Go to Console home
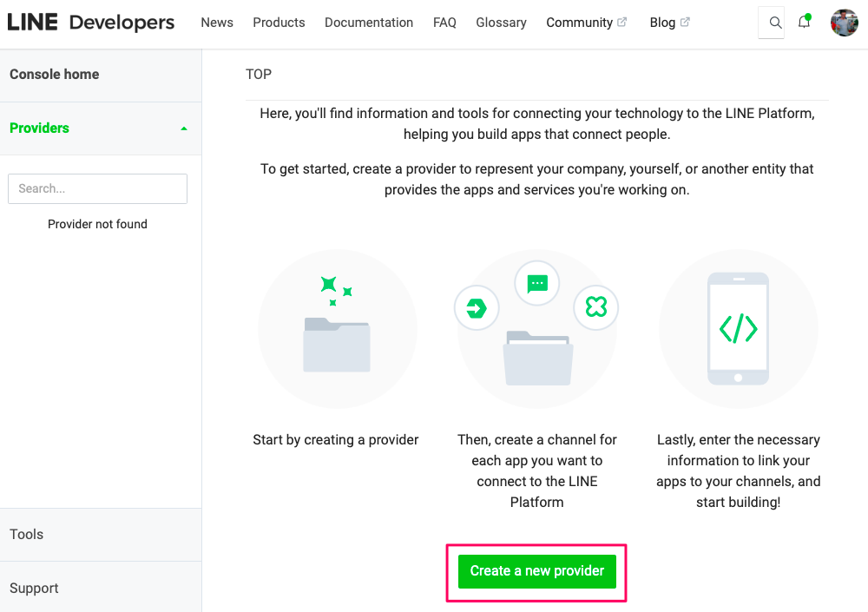 (101, 75)
